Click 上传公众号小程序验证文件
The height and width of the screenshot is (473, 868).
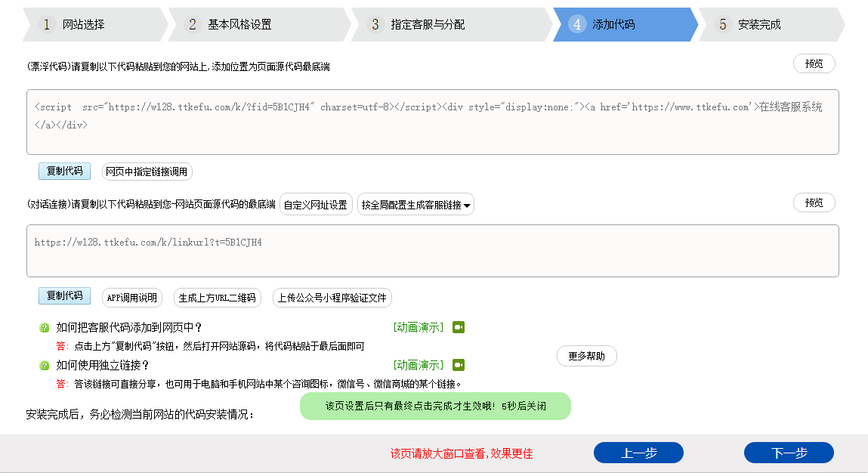coord(332,298)
